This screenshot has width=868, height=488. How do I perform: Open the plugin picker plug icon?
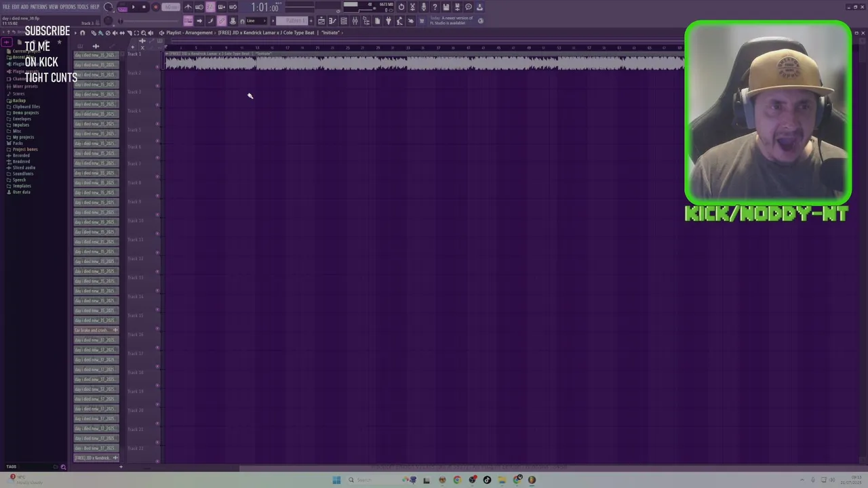tap(389, 20)
